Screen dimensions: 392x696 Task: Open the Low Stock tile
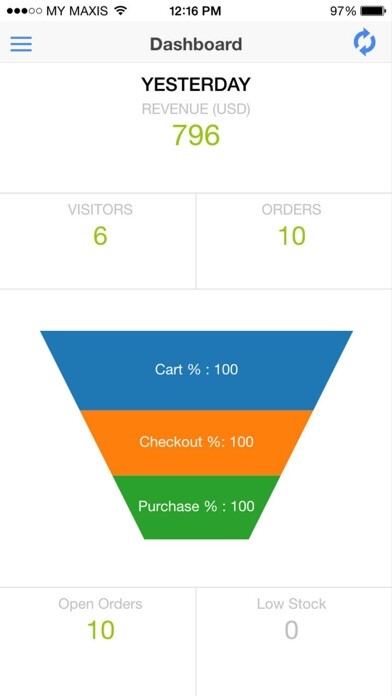click(294, 641)
